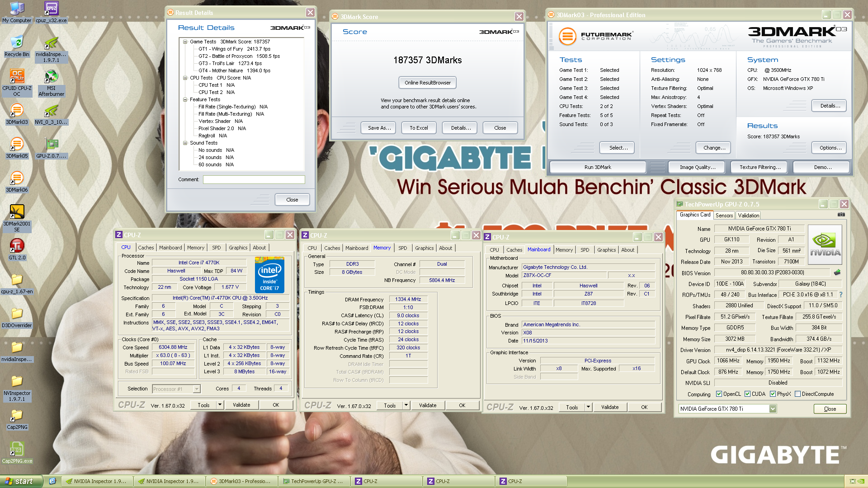Viewport: 868px width, 488px height.
Task: Open the 3DMark03 desktop shortcut
Action: tap(17, 114)
